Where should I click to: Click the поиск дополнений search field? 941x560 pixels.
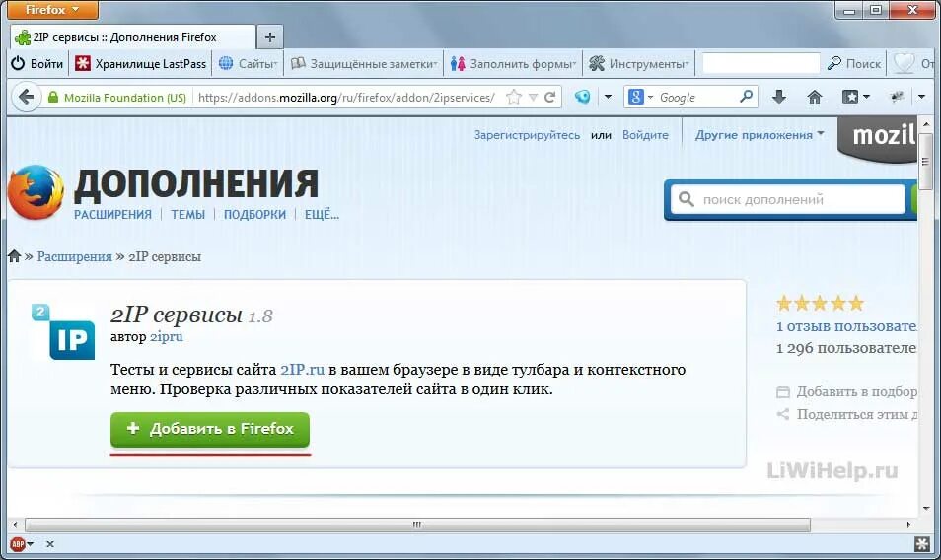tap(788, 199)
